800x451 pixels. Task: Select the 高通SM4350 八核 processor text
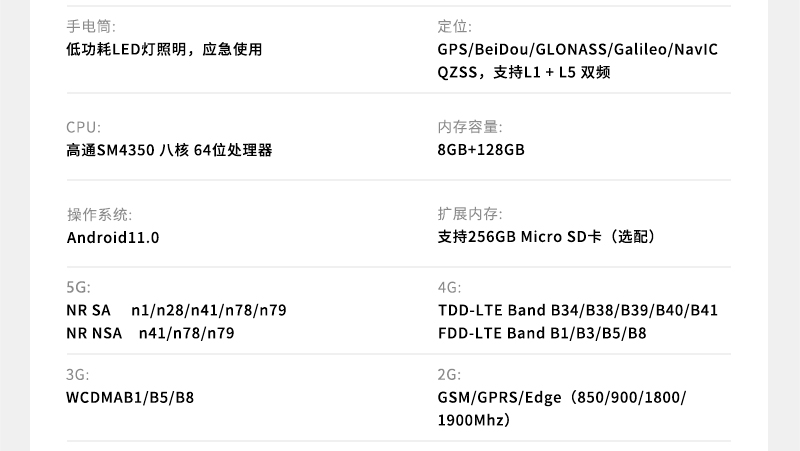coord(169,151)
